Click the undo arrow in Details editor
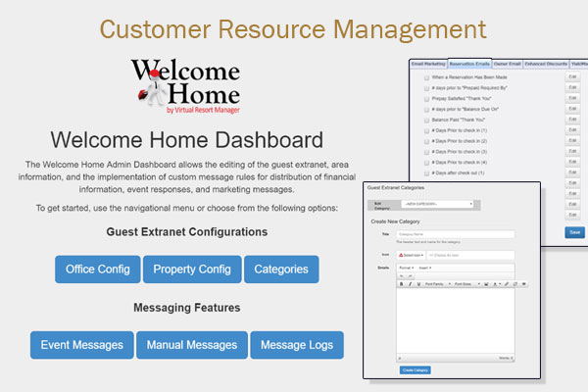The image size is (588, 392). pos(402,276)
